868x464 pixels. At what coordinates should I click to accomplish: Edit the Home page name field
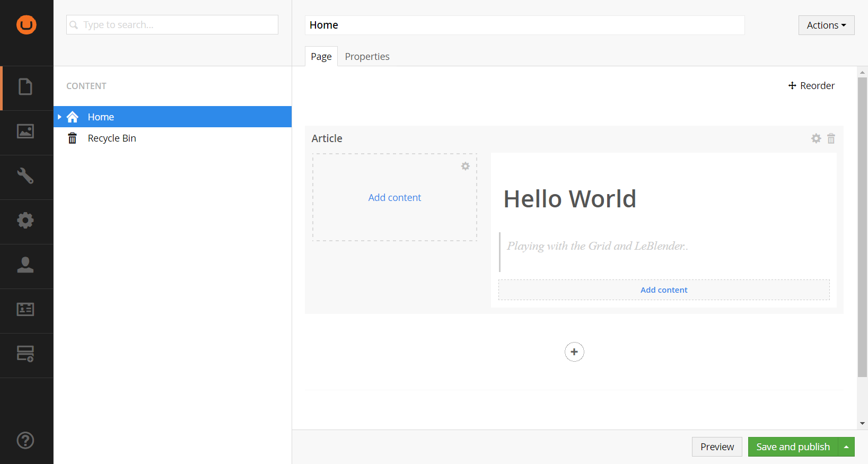[x=524, y=25]
